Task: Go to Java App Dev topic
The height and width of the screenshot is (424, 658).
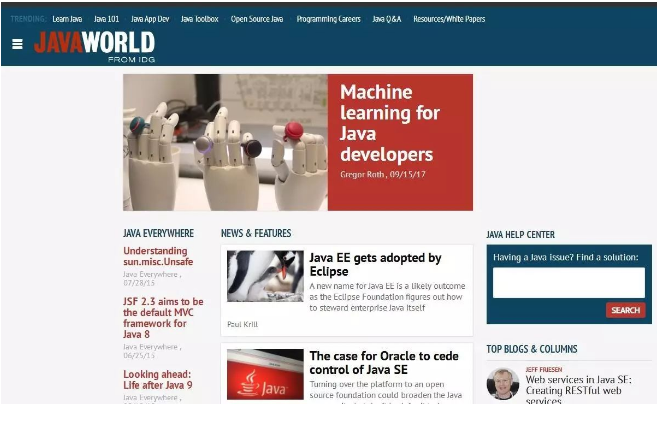Action: pyautogui.click(x=150, y=19)
